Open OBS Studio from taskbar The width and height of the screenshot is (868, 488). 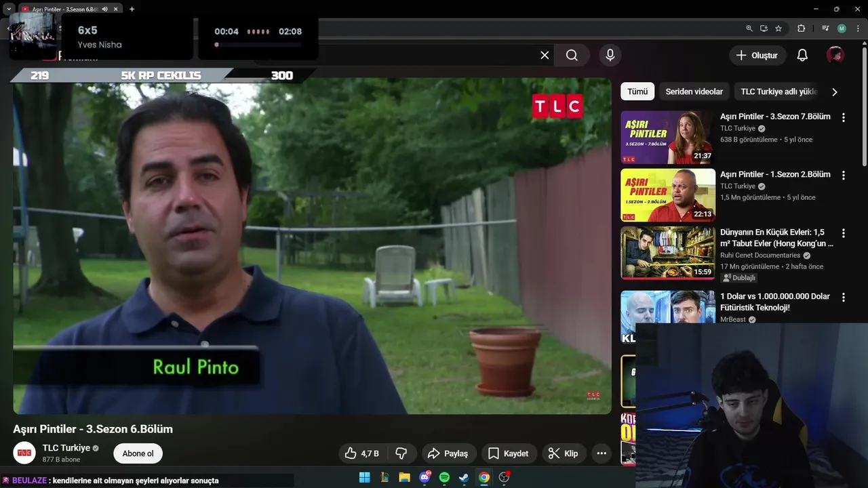(x=504, y=477)
